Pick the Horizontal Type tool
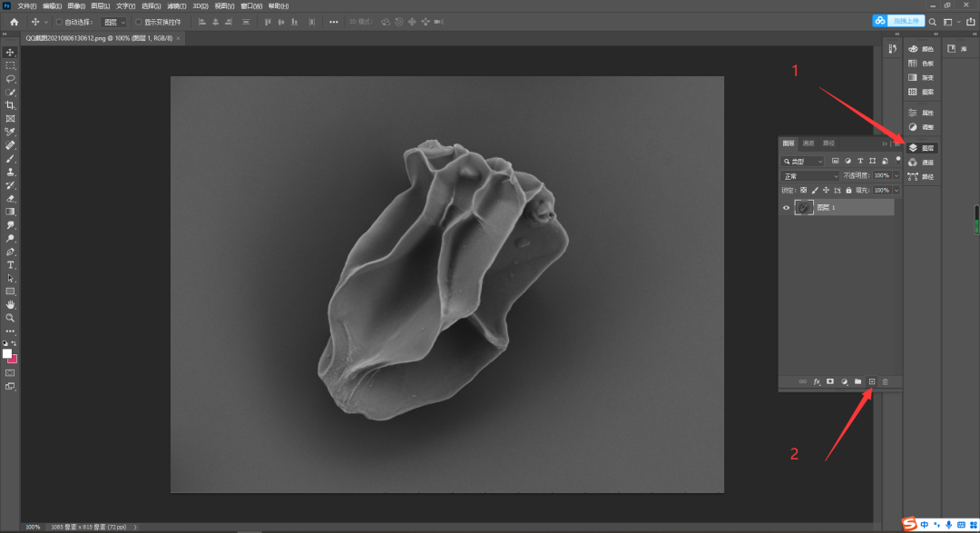This screenshot has height=533, width=980. point(10,265)
